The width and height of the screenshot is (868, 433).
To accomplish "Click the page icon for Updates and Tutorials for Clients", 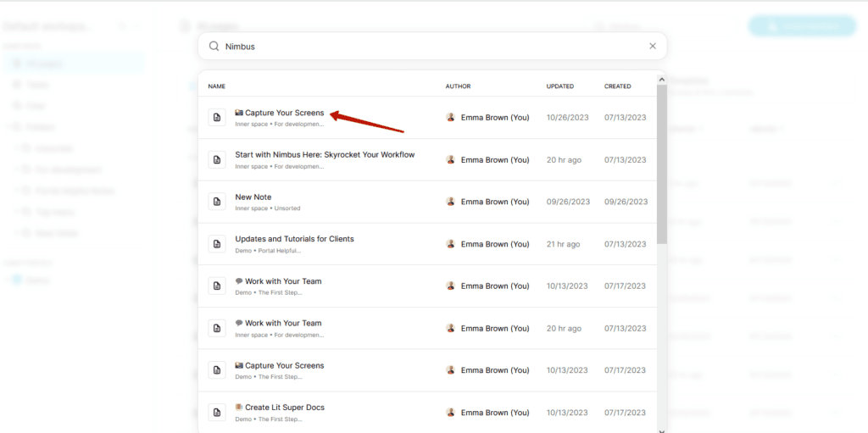I will [x=217, y=244].
